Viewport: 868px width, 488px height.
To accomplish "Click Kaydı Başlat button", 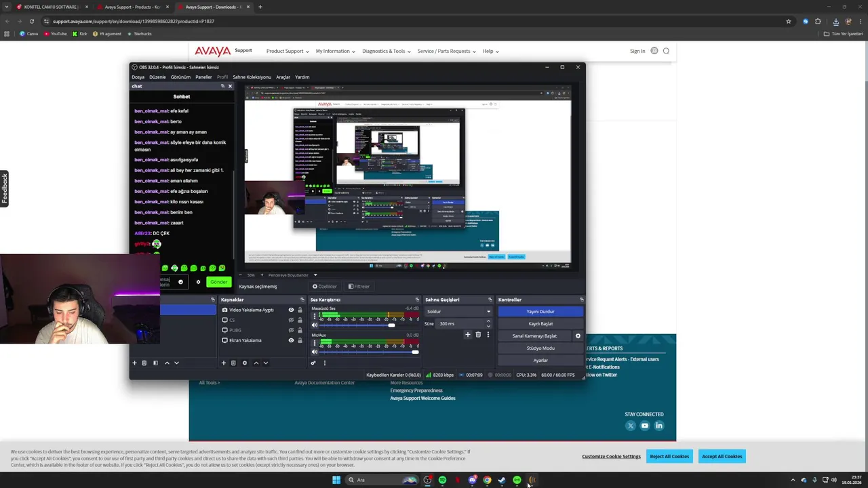I will click(540, 324).
